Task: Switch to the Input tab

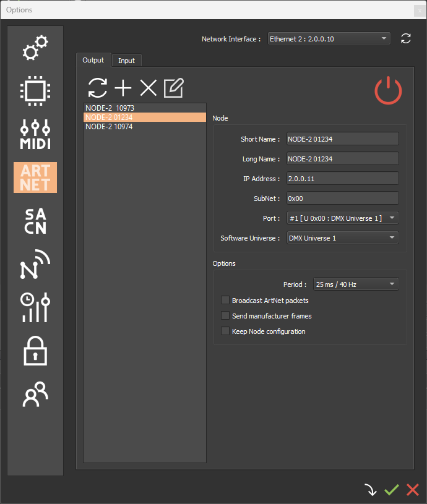Action: pyautogui.click(x=127, y=61)
